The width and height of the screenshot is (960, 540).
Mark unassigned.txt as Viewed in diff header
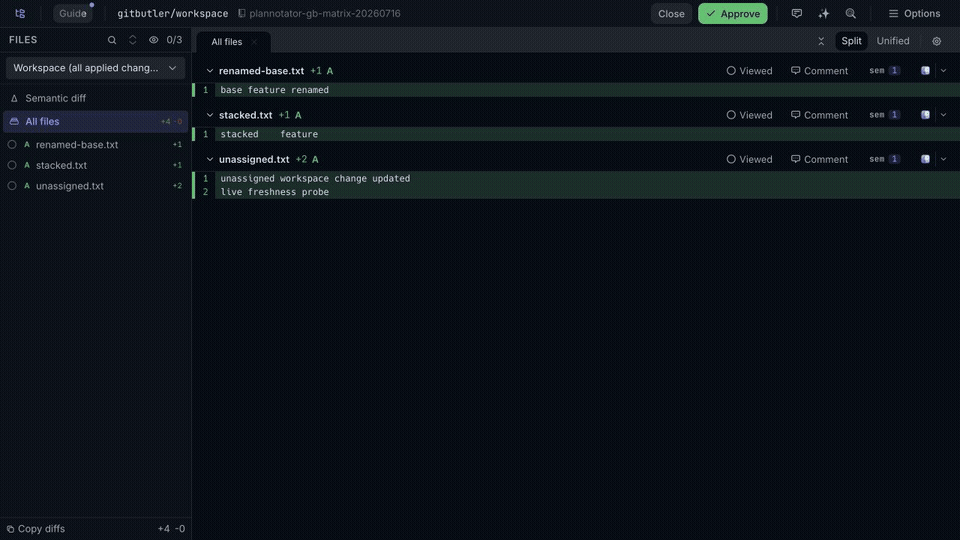pos(749,159)
